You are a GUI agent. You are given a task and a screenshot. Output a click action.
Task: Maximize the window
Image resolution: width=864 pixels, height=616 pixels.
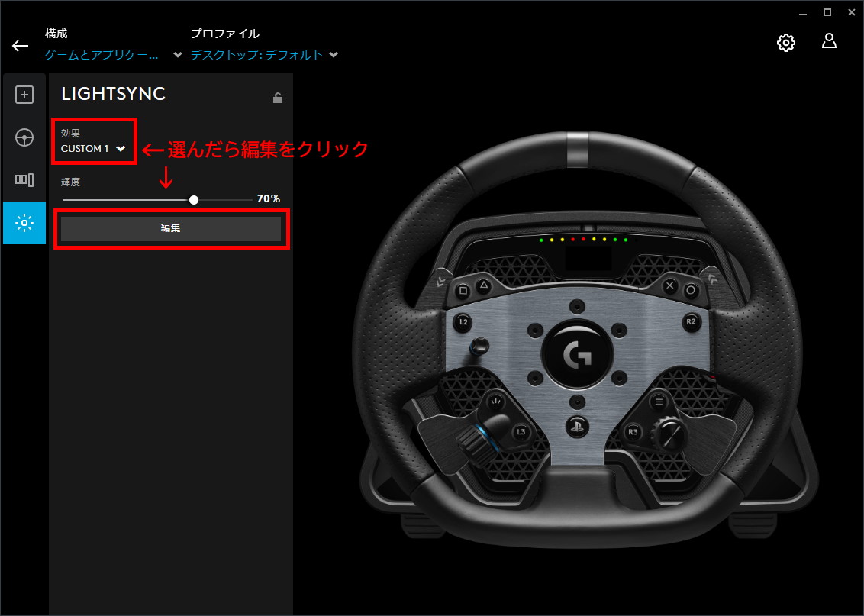coord(827,12)
